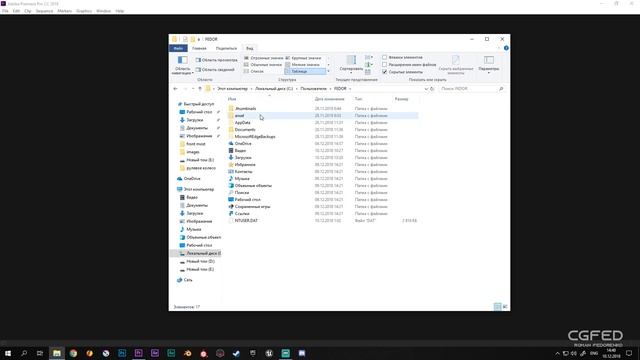Toggle Область сведений details pane
The height and width of the screenshot is (360, 640).
[215, 70]
